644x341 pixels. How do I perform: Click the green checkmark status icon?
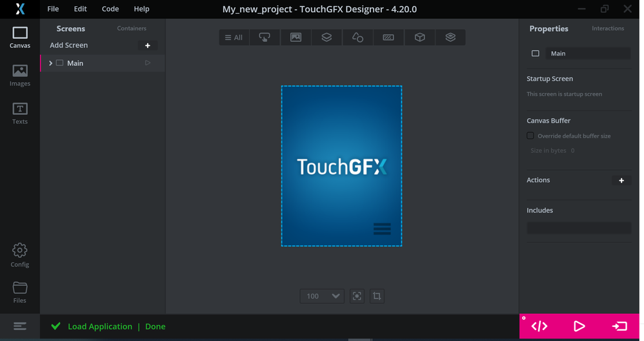coord(56,326)
